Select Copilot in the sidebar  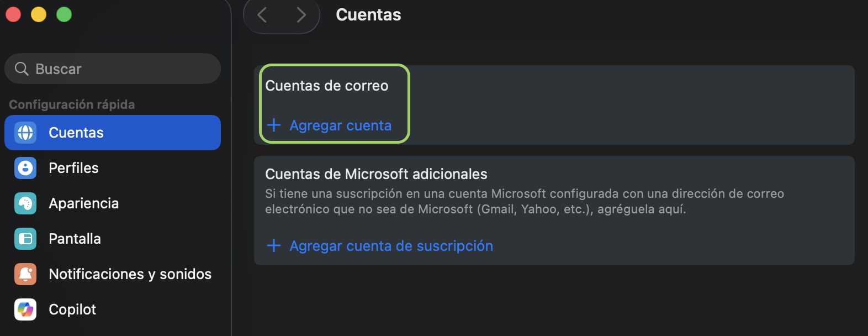click(113, 309)
